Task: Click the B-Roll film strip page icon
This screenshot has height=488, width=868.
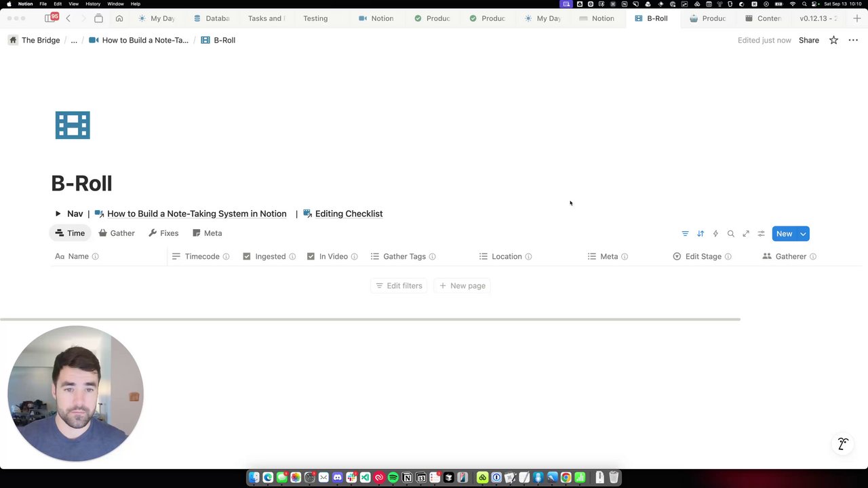Action: (73, 125)
